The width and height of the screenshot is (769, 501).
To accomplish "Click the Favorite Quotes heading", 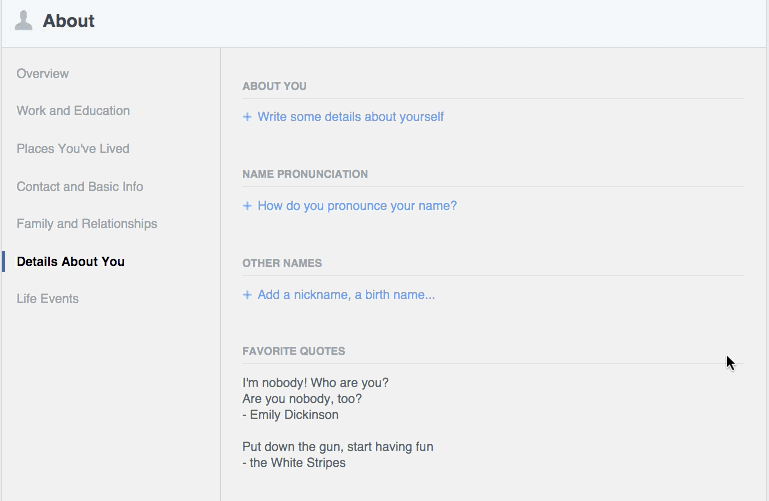I will (294, 351).
